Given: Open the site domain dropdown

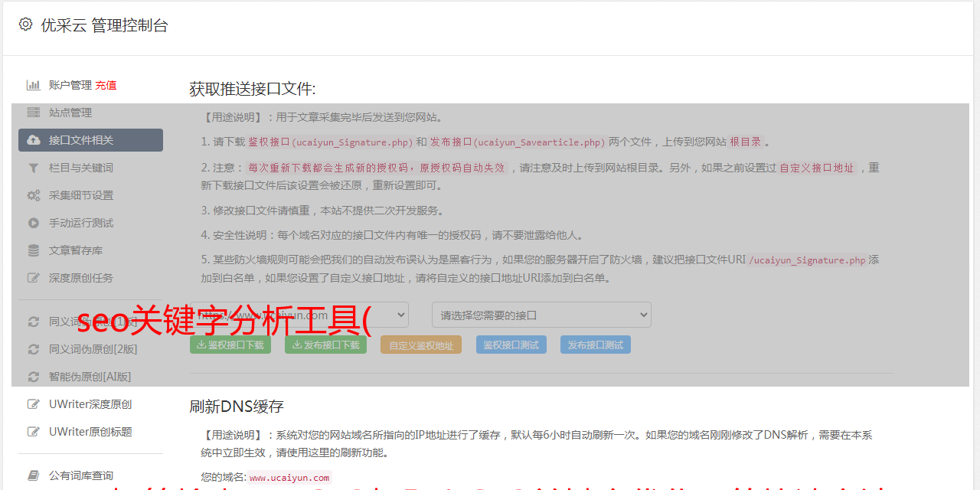Looking at the screenshot, I should pyautogui.click(x=299, y=315).
